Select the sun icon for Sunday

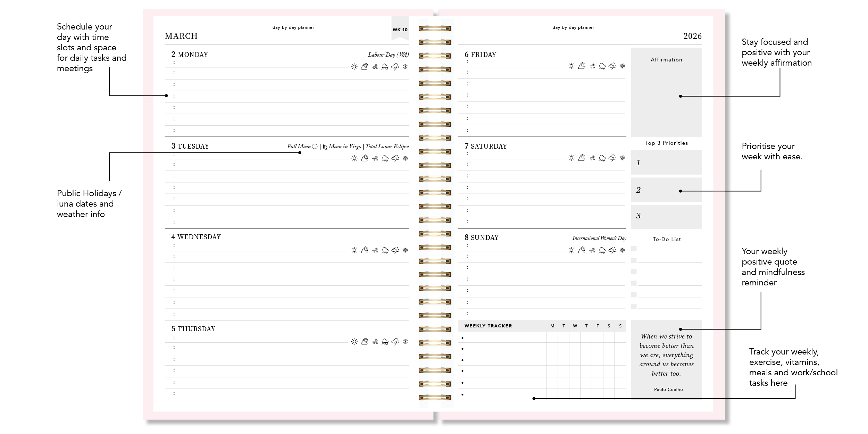pyautogui.click(x=571, y=250)
